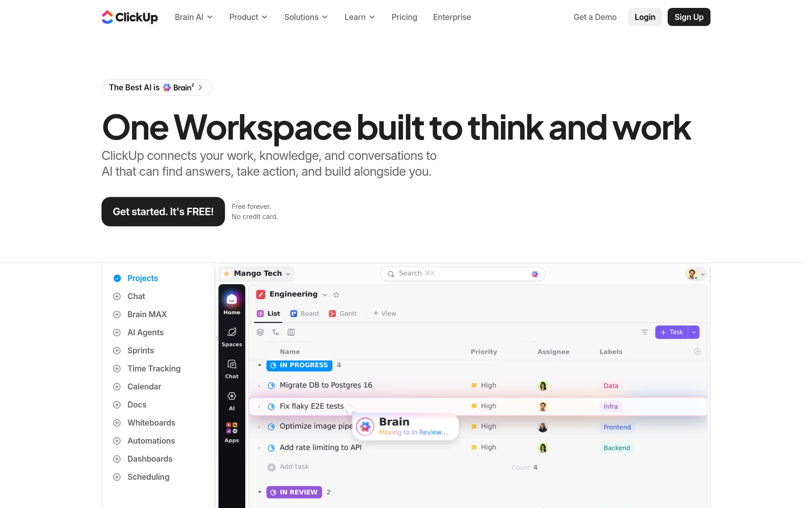The width and height of the screenshot is (812, 508).
Task: Open the Brain AI dropdown menu
Action: (194, 17)
